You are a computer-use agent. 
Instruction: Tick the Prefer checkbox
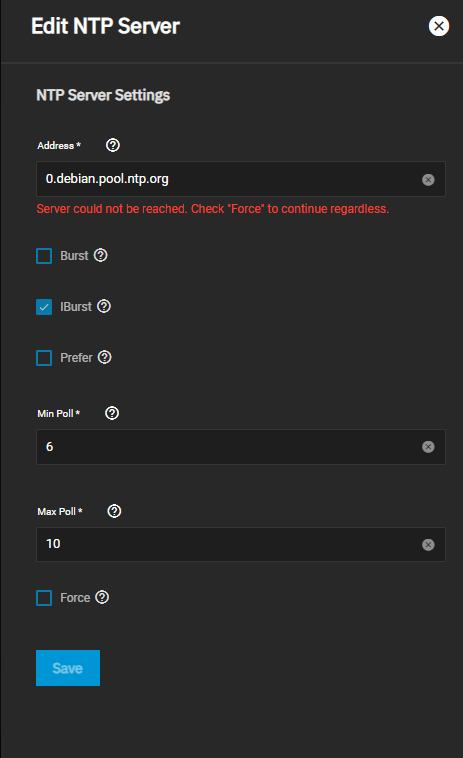[x=44, y=358]
